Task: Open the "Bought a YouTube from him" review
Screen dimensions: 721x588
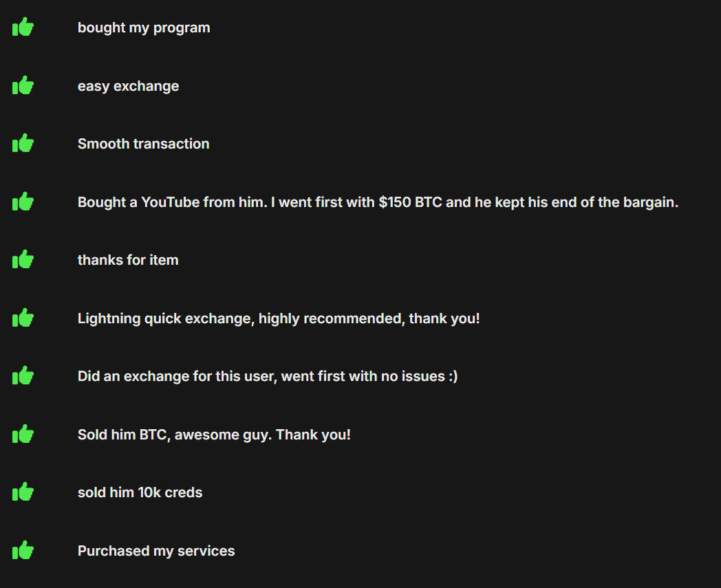Action: click(x=378, y=202)
